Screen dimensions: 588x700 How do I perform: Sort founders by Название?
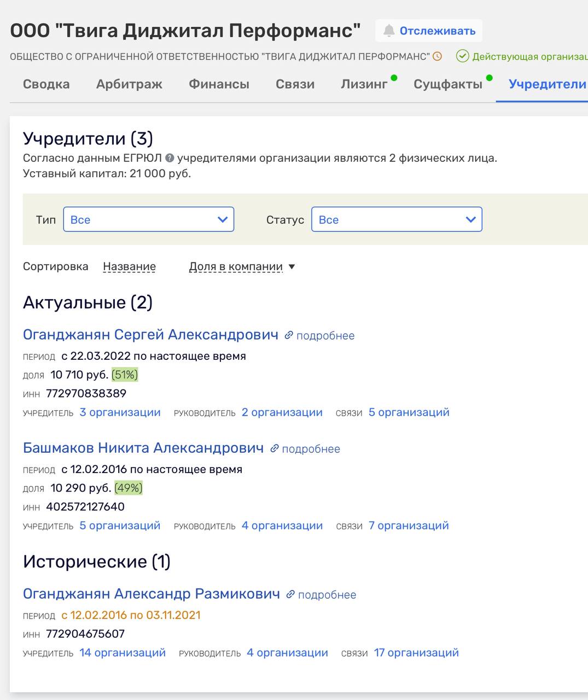pos(129,267)
